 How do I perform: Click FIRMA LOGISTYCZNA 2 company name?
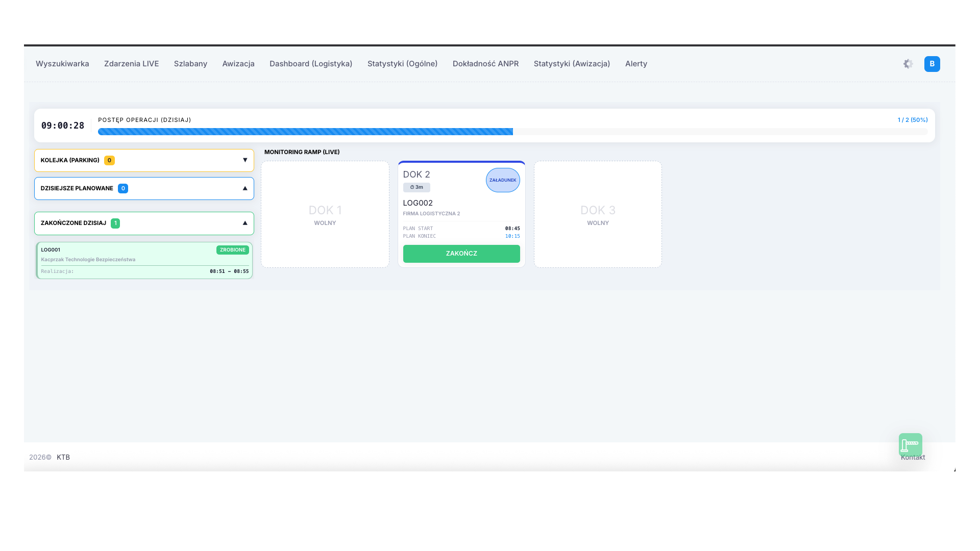point(432,214)
